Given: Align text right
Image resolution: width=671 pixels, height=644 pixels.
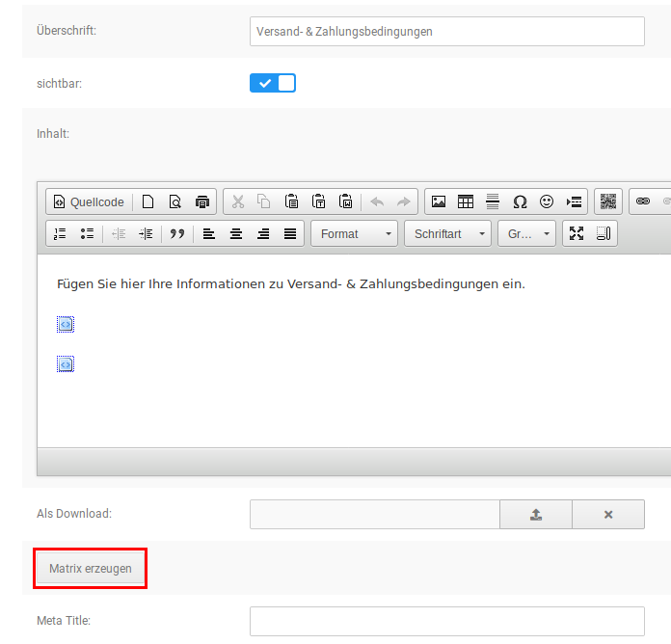Looking at the screenshot, I should coord(263,233).
